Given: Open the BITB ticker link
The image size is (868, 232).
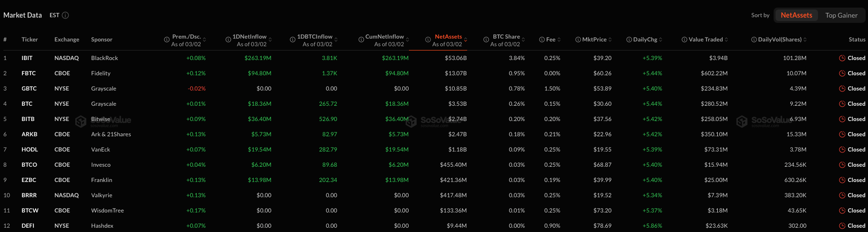Looking at the screenshot, I should [x=28, y=119].
